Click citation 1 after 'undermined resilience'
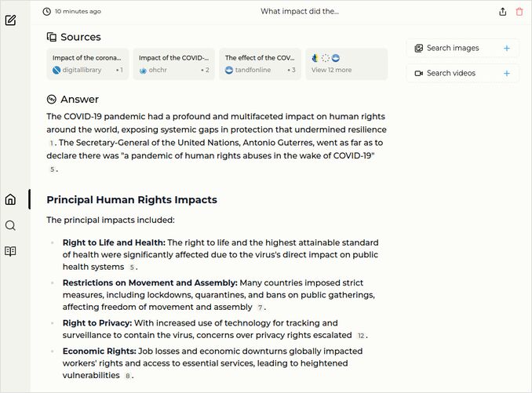Viewport: 532px width, 393px height. tap(52, 144)
